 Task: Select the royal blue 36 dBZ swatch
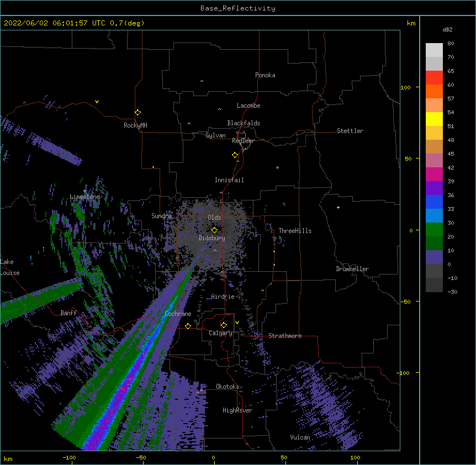tap(434, 202)
